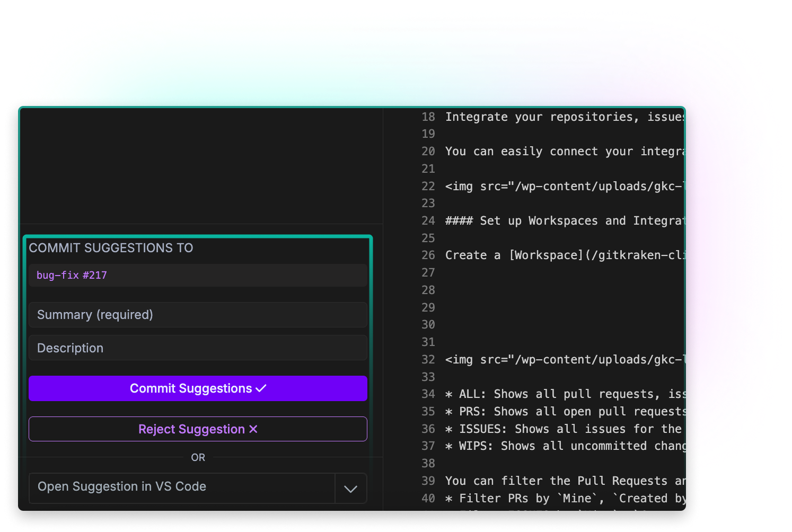
Task: Click the X icon on Reject Suggestion
Action: (253, 429)
